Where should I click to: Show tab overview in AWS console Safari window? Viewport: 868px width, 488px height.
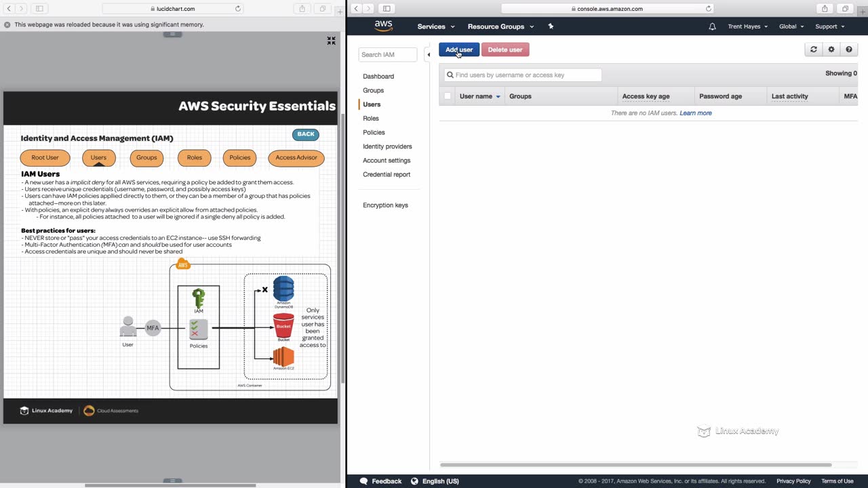[845, 9]
